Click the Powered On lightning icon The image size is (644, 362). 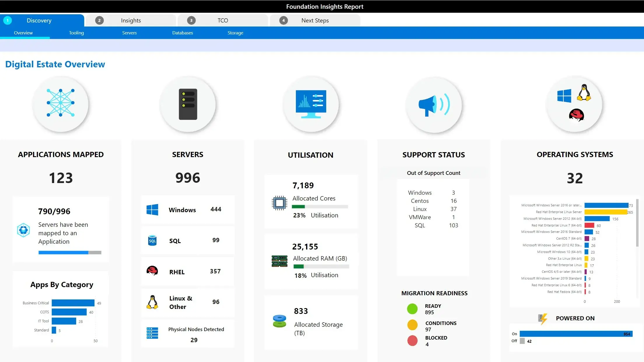pyautogui.click(x=542, y=319)
